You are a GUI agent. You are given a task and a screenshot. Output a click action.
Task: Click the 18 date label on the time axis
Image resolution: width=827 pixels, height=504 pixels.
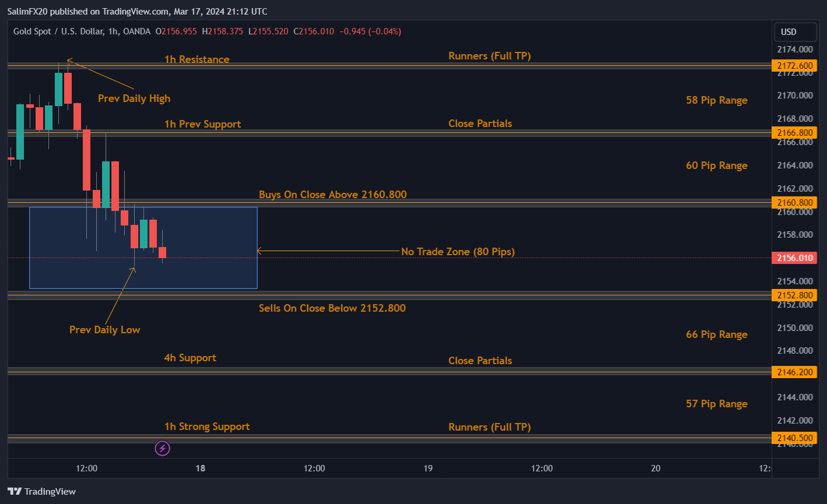[x=200, y=468]
